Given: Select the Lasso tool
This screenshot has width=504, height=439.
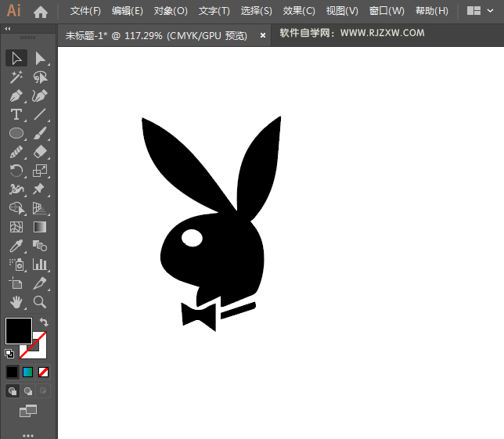Looking at the screenshot, I should click(x=40, y=77).
